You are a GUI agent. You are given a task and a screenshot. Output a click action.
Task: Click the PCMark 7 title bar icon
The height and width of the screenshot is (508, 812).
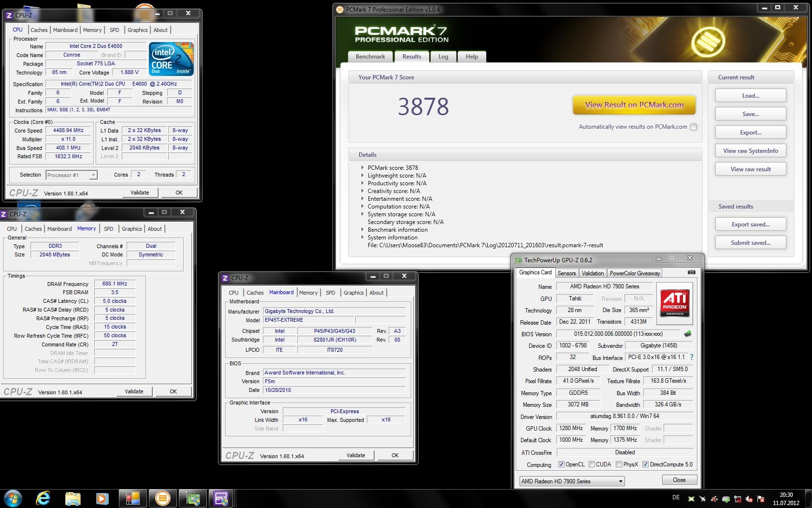pyautogui.click(x=340, y=9)
